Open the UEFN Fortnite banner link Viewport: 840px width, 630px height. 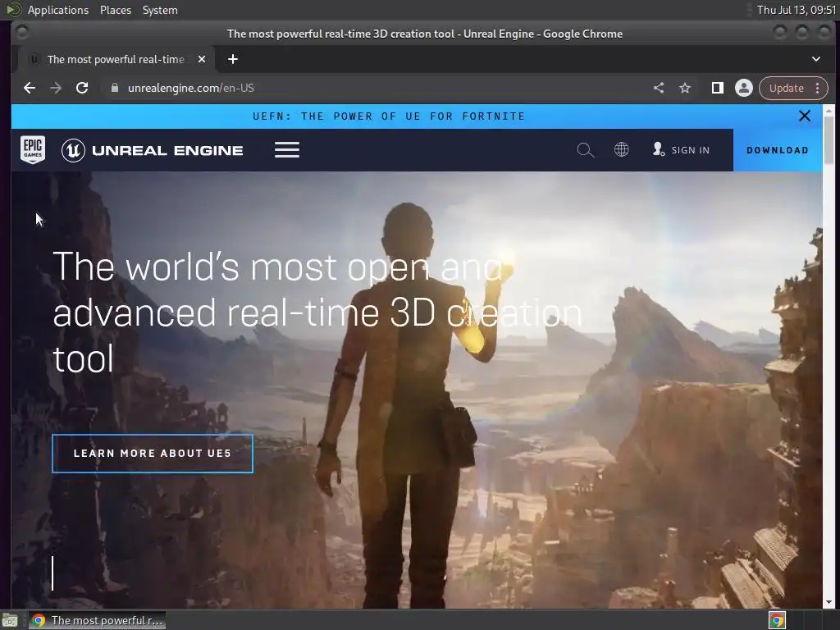click(x=389, y=116)
